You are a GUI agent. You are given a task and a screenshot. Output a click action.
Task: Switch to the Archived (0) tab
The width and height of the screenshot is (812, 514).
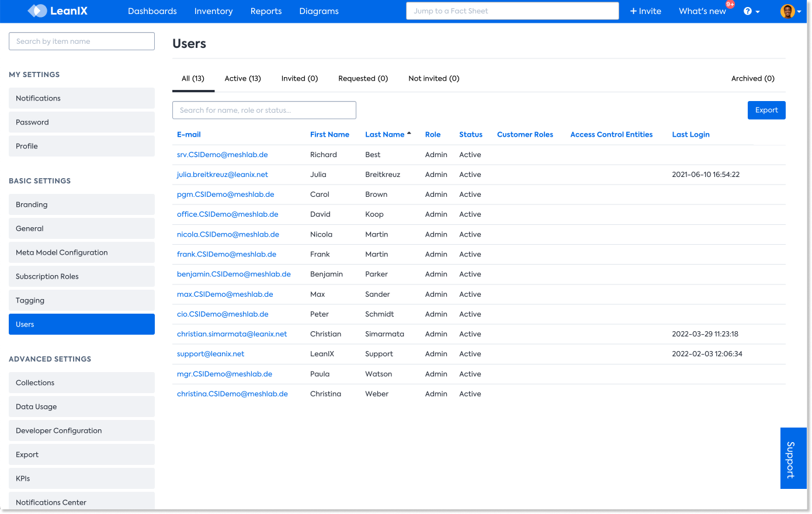point(753,78)
